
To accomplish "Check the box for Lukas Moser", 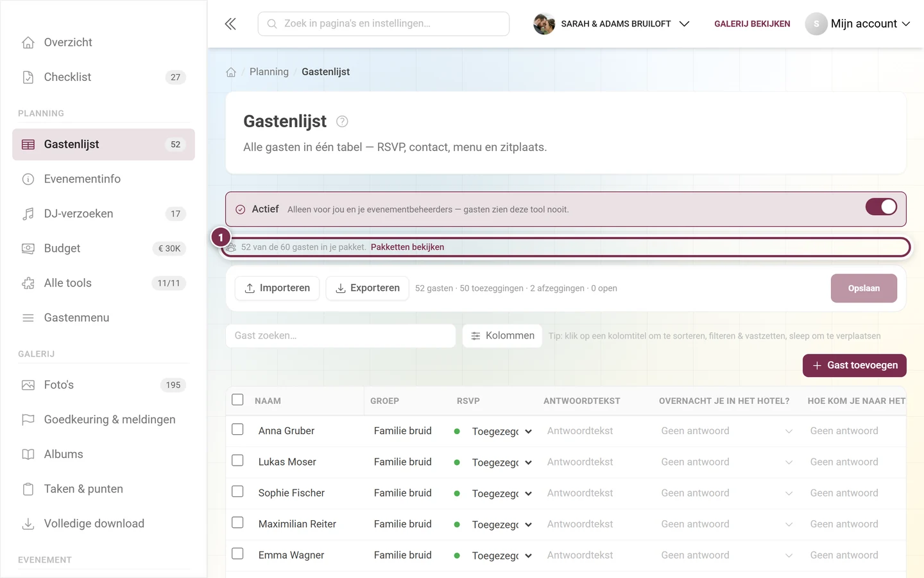I will (237, 460).
